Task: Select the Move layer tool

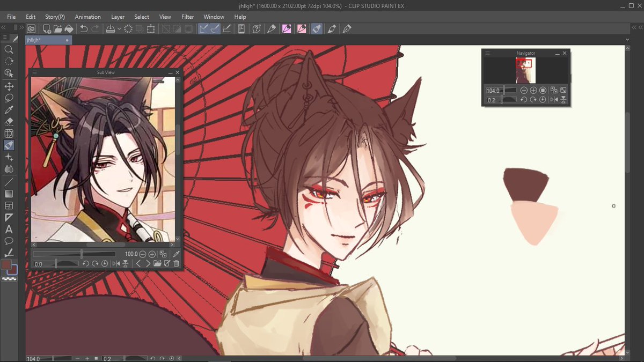Action: pyautogui.click(x=9, y=86)
